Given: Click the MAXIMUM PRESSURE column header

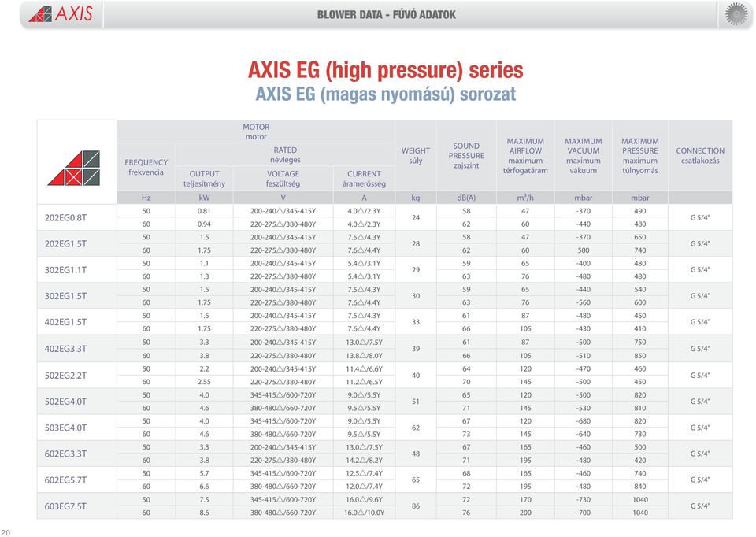Looking at the screenshot, I should point(639,155).
